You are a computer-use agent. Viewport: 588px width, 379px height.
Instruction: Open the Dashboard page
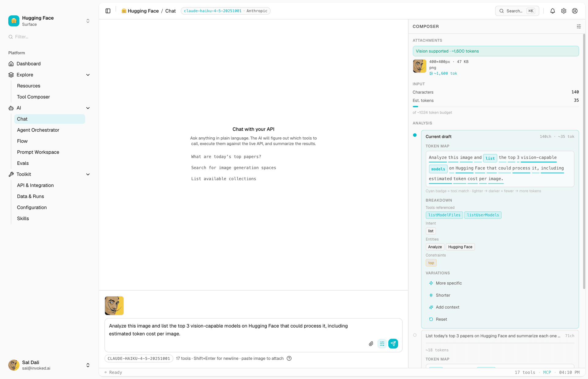tap(28, 64)
